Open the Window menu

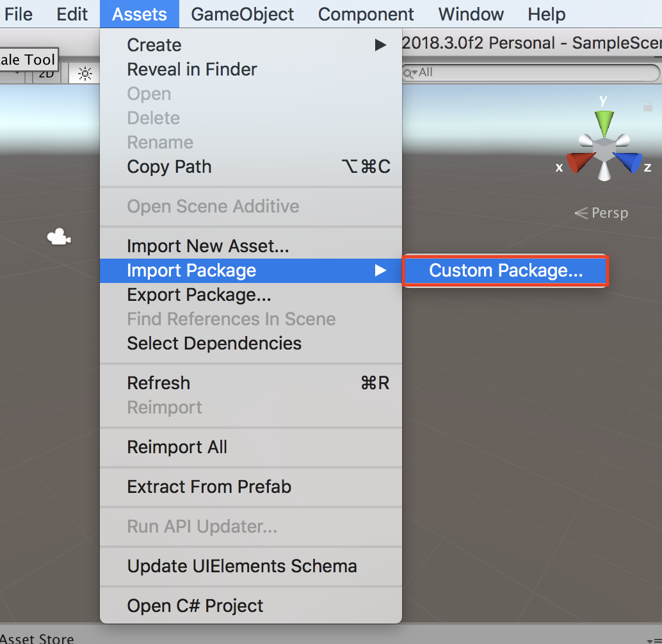pyautogui.click(x=471, y=14)
